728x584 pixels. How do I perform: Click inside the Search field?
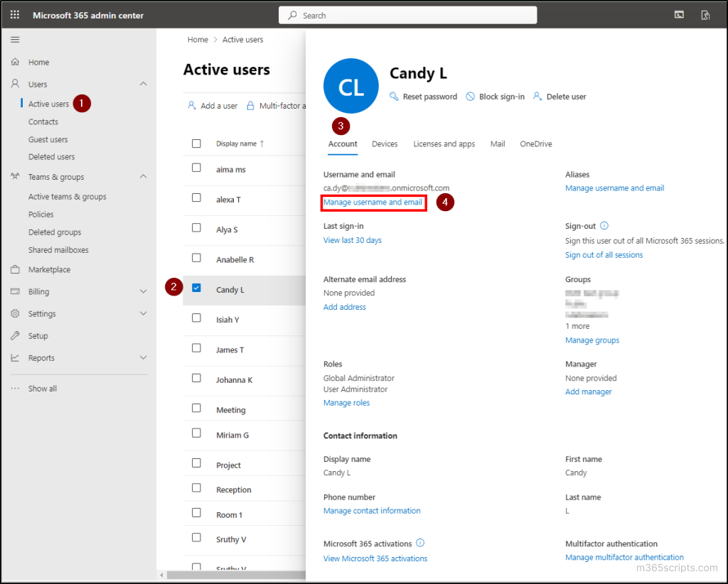407,14
